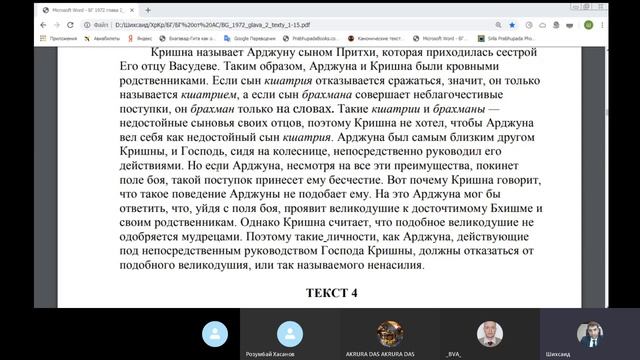Open the Srila Prabhupada Photos bookmark
The image size is (640, 360).
click(507, 38)
